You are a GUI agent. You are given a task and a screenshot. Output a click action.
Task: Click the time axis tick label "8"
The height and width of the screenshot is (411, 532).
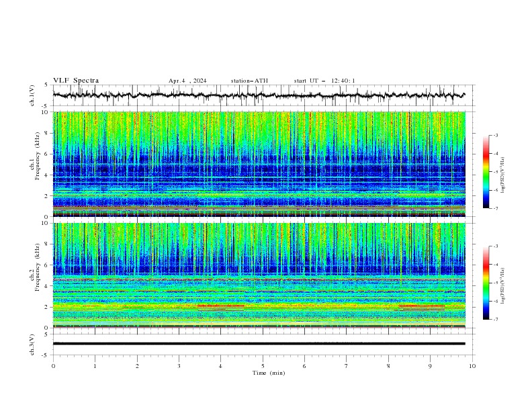point(388,366)
